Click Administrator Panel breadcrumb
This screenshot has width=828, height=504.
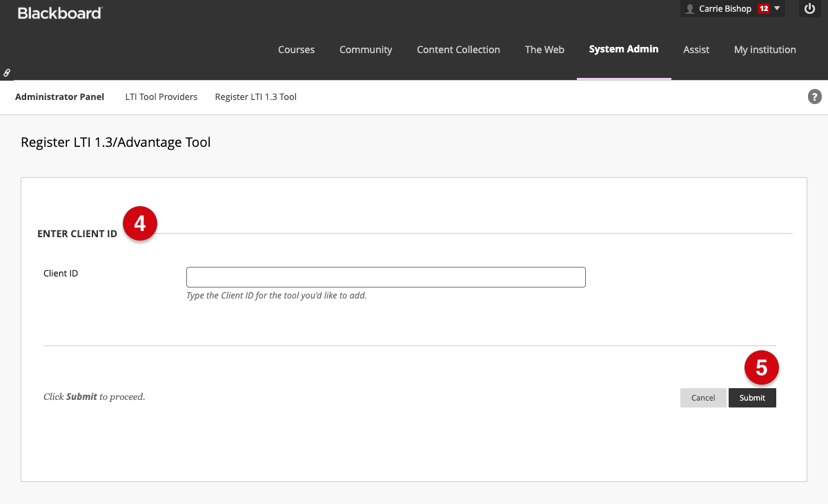(x=59, y=97)
